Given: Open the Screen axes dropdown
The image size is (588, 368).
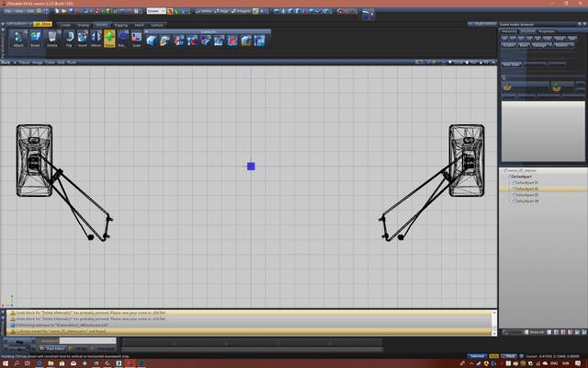Looking at the screenshot, I should [x=156, y=11].
